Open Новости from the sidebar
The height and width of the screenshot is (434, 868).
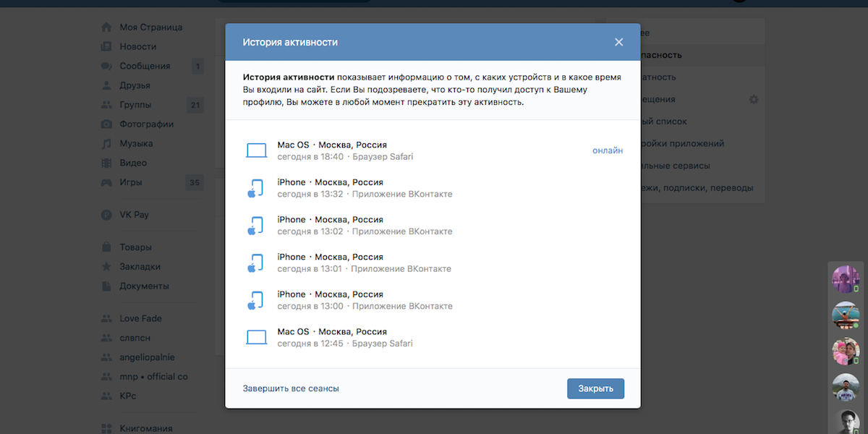click(x=137, y=46)
